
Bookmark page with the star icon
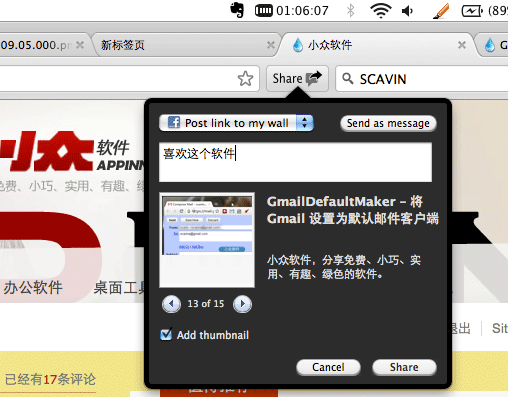click(x=245, y=79)
